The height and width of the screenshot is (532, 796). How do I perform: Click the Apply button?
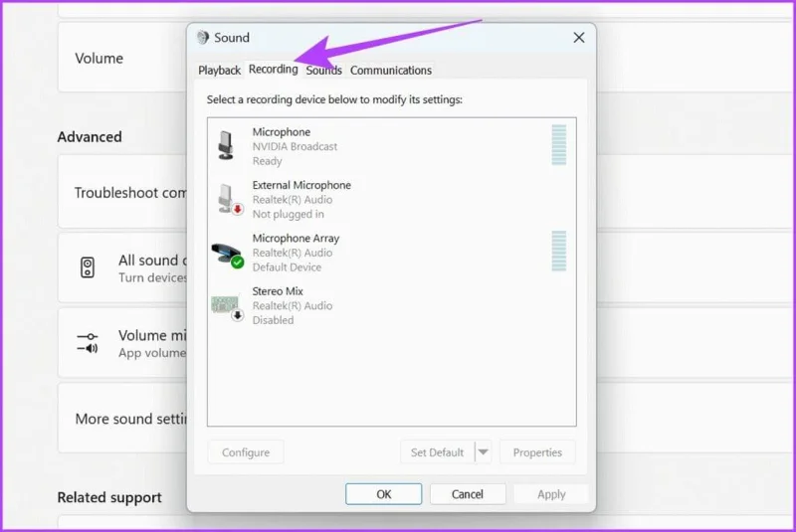[x=551, y=494]
